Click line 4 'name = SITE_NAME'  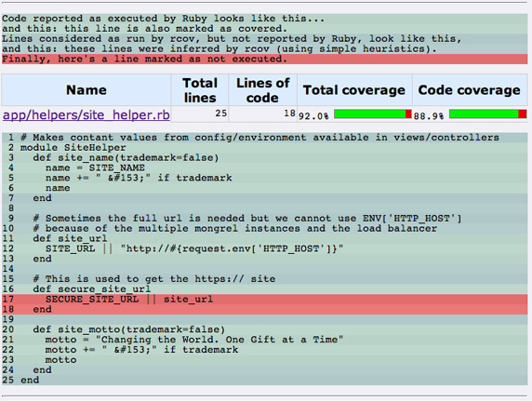click(265, 168)
